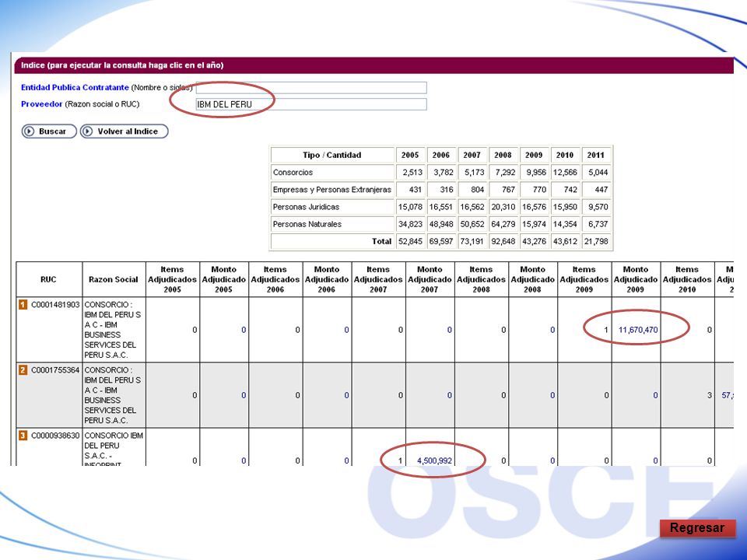Open the Entidad Publica Contratante link
This screenshot has height=560, width=747.
[75, 88]
